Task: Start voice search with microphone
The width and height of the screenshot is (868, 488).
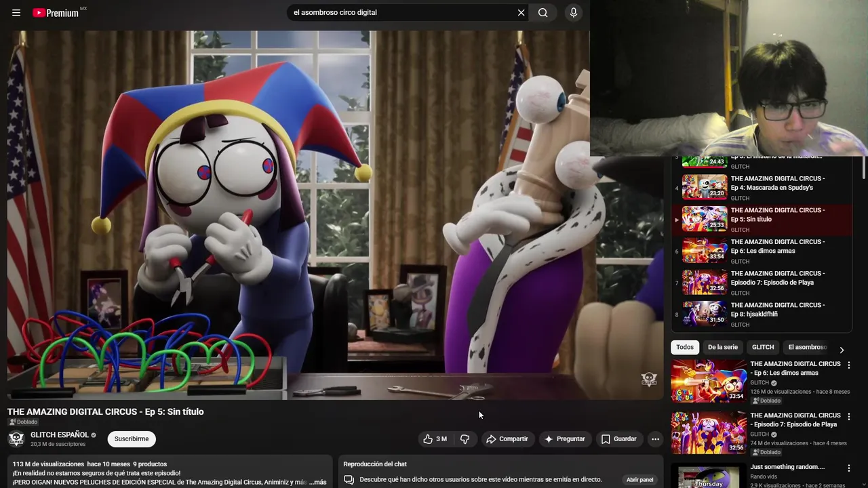Action: [x=574, y=13]
